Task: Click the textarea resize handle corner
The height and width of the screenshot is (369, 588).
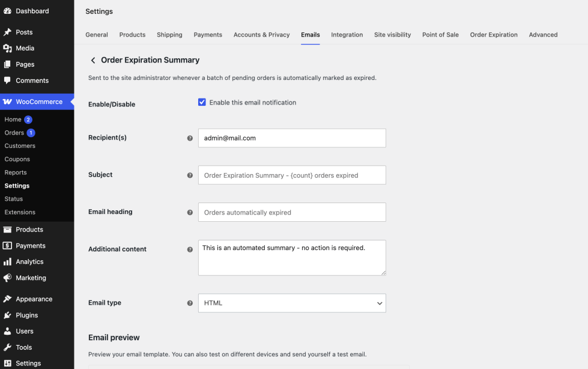Action: point(383,273)
